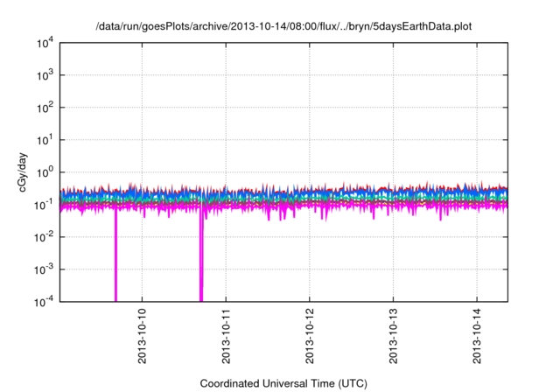Image resolution: width=560 pixels, height=392 pixels.
Task: Click the 10^-3 y-axis tick label
Action: (44, 269)
